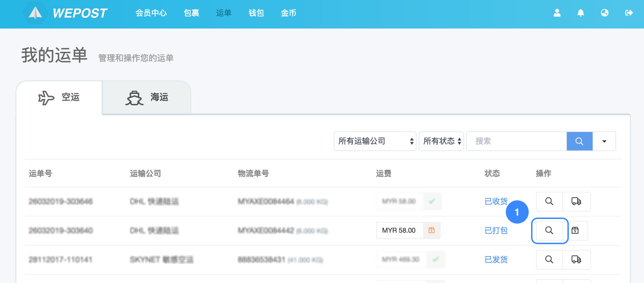The width and height of the screenshot is (644, 283).
Task: Click the globe language icon
Action: (605, 13)
